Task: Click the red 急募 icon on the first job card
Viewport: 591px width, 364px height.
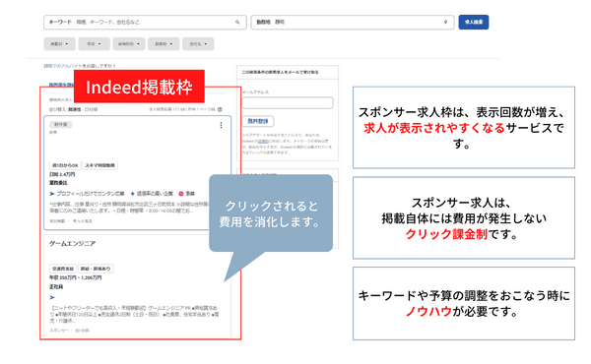Action: coord(181,194)
